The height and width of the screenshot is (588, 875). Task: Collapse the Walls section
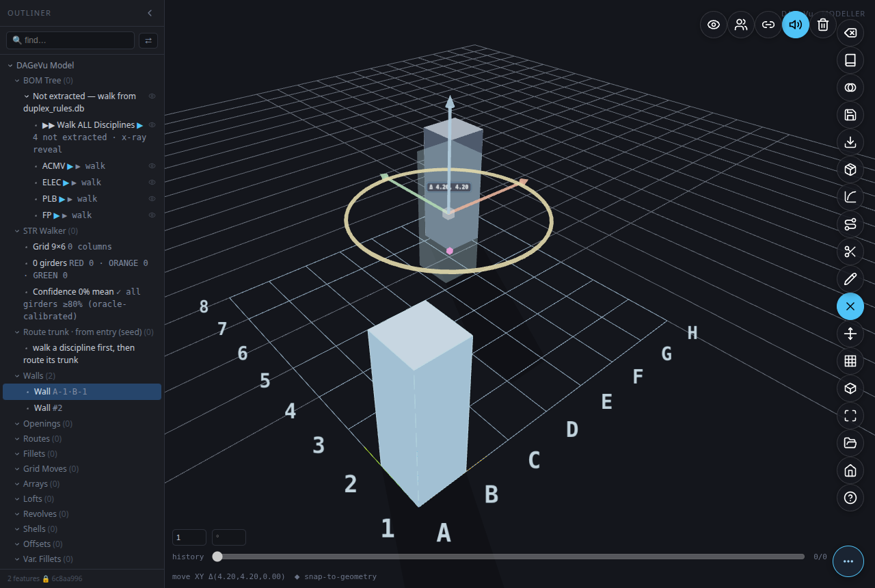tap(17, 376)
